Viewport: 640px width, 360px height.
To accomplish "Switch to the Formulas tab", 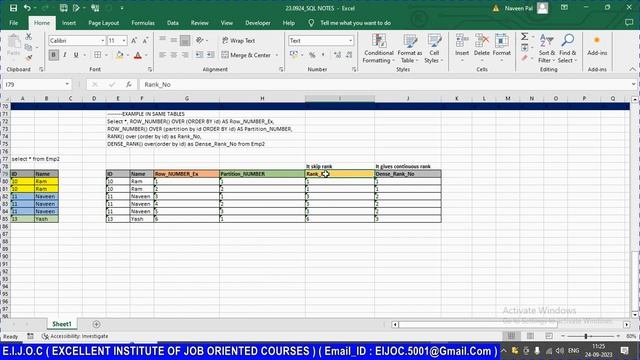I will coord(143,23).
